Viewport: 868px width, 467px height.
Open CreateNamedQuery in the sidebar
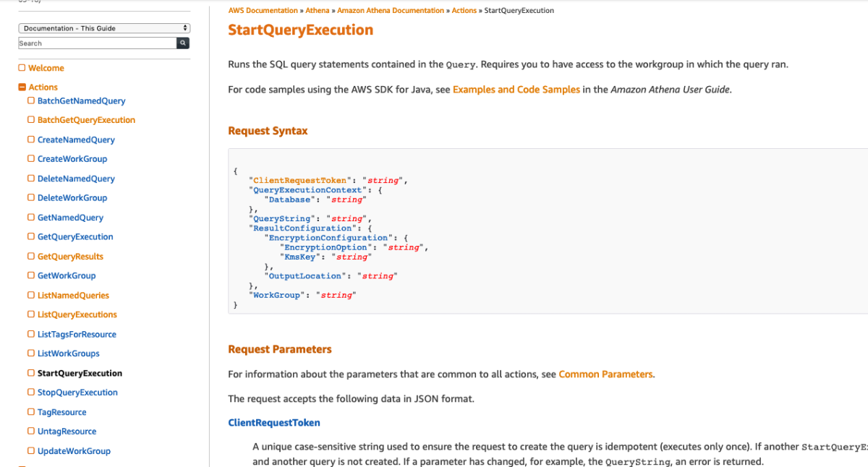point(76,140)
